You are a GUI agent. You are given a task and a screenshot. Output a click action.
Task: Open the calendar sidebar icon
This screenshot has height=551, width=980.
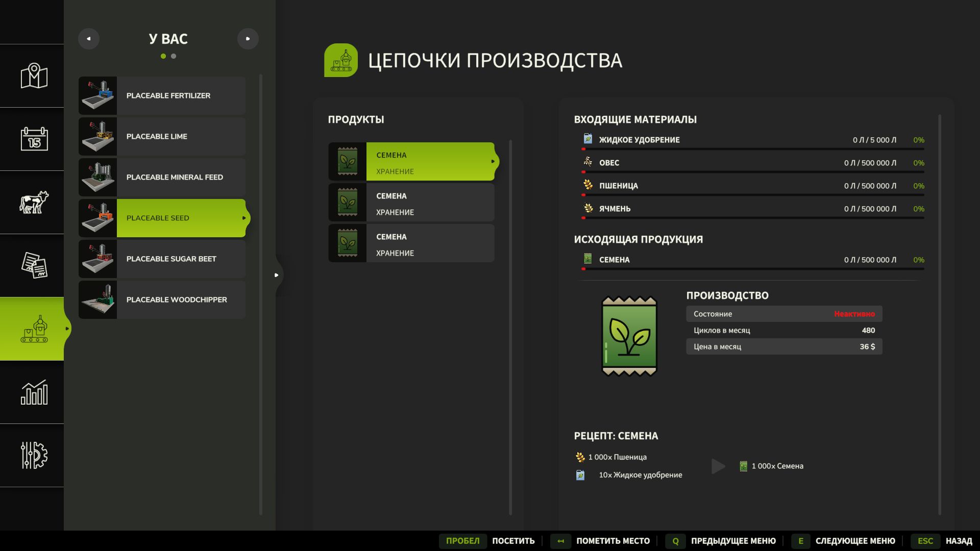click(34, 139)
